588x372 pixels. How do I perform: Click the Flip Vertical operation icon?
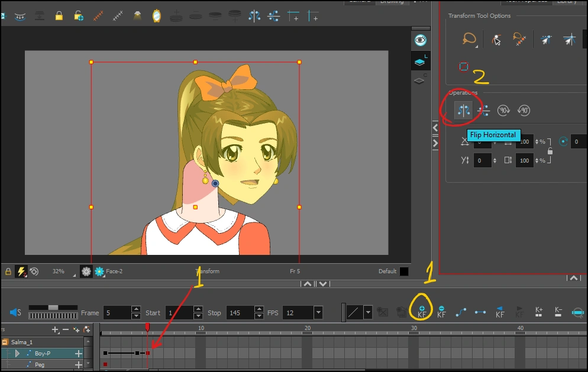(484, 110)
